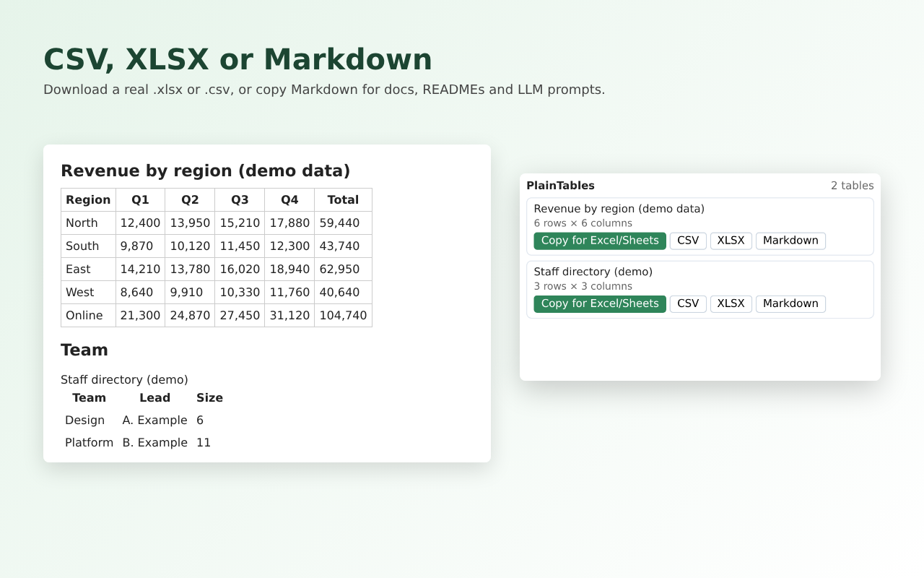924x578 pixels.
Task: Download CSV for Revenue by region table
Action: [688, 241]
